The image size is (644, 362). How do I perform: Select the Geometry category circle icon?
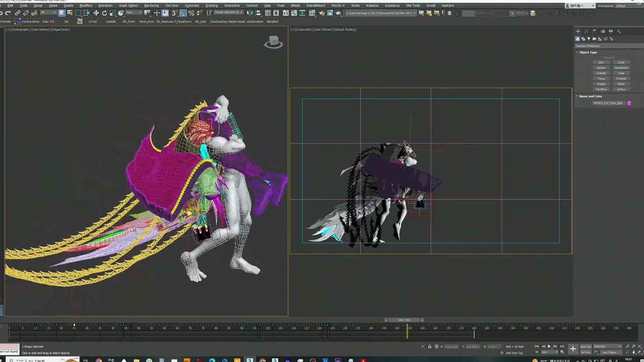click(x=577, y=39)
